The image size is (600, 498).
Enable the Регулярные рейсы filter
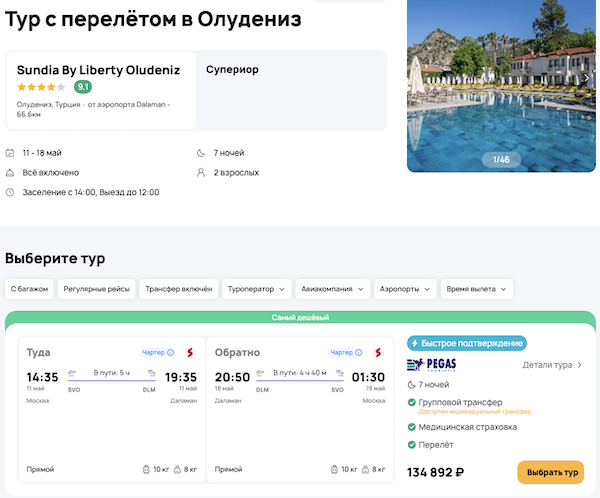[x=96, y=289]
